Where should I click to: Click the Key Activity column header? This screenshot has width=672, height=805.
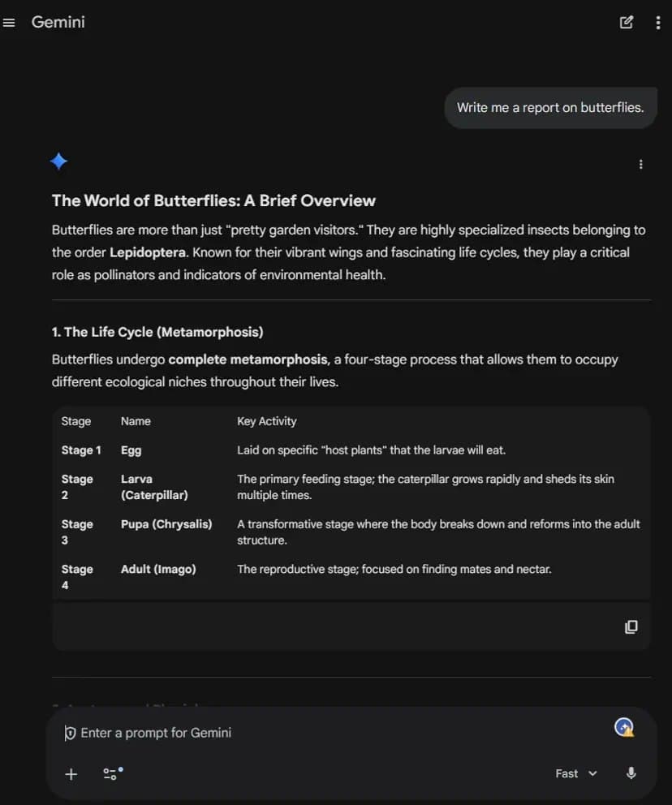click(266, 421)
